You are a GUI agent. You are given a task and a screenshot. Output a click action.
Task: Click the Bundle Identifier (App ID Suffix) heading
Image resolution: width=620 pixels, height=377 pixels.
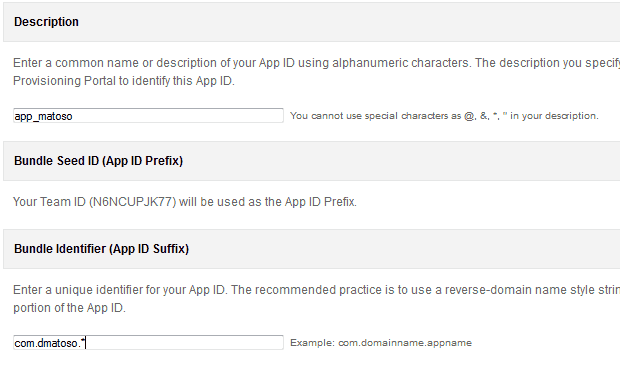[102, 249]
